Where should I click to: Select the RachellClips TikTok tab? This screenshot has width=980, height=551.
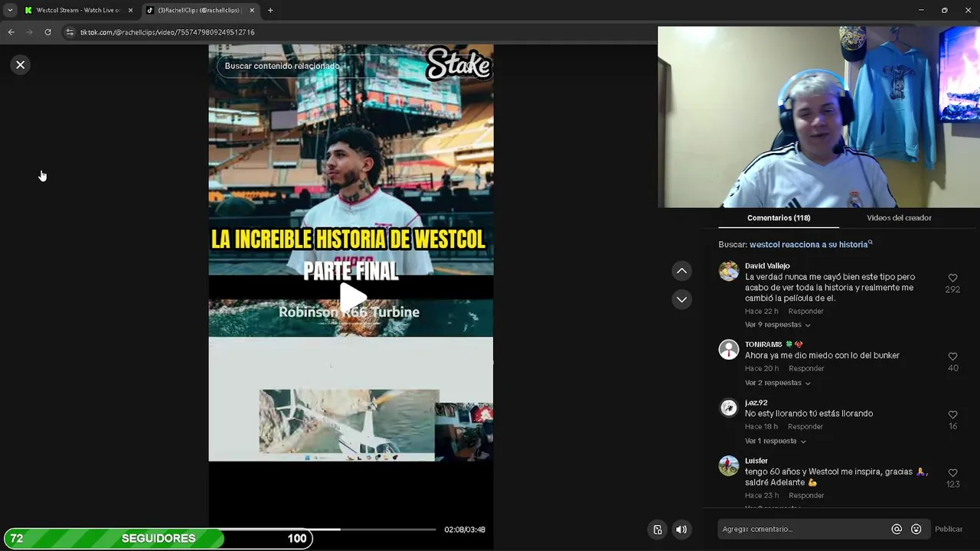pos(199,10)
